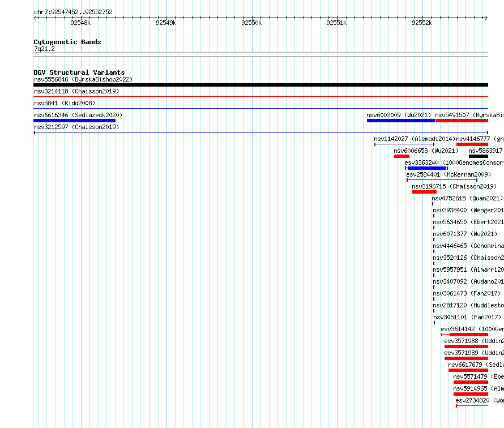504x428 pixels.
Task: Open the esv2584401 (McKernan2009) label
Action: (x=449, y=174)
